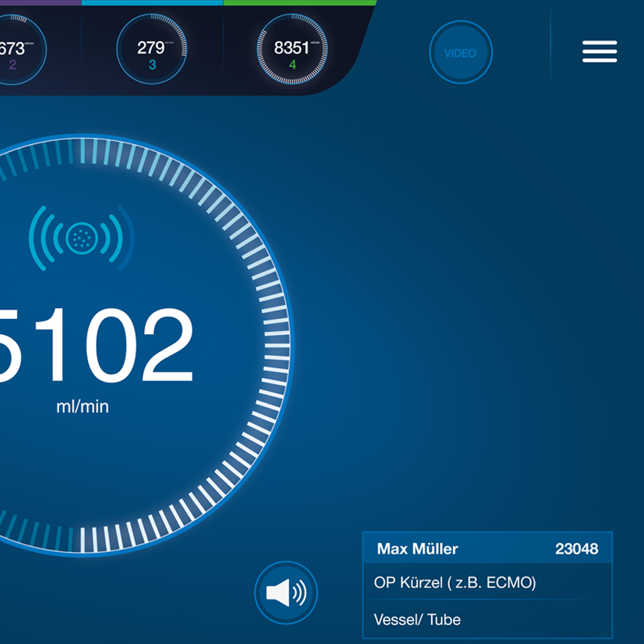This screenshot has width=644, height=644.
Task: Open the Vessel/Tube field
Action: point(487,619)
